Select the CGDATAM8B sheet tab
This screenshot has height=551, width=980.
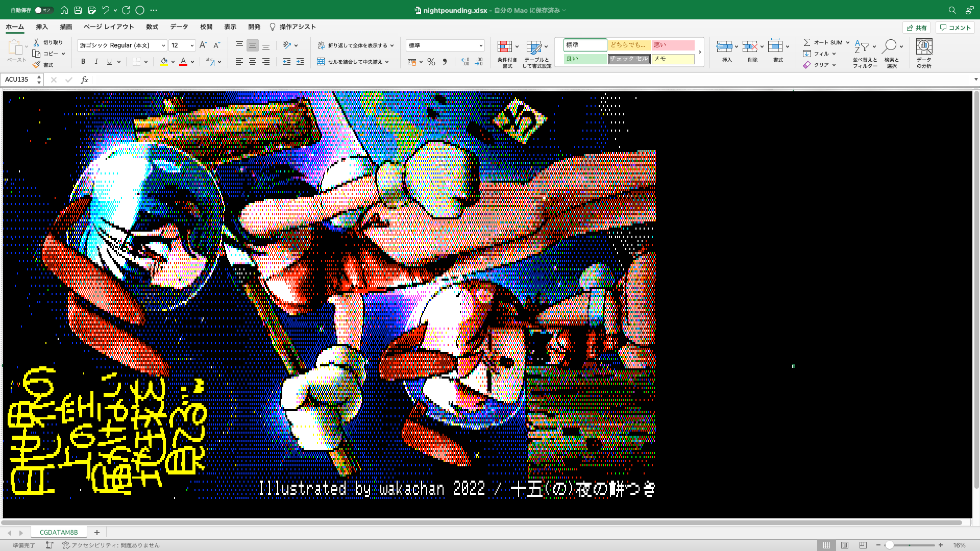[59, 532]
